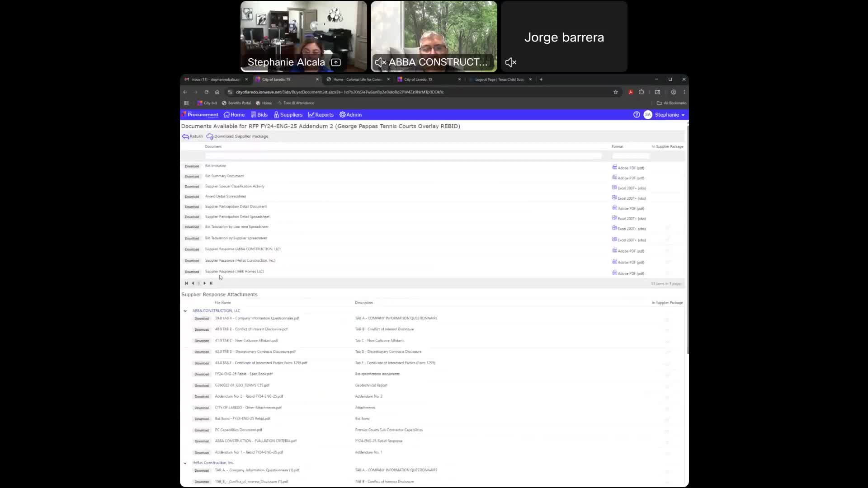Click the browser reload icon
Image resolution: width=868 pixels, height=488 pixels.
pyautogui.click(x=207, y=92)
